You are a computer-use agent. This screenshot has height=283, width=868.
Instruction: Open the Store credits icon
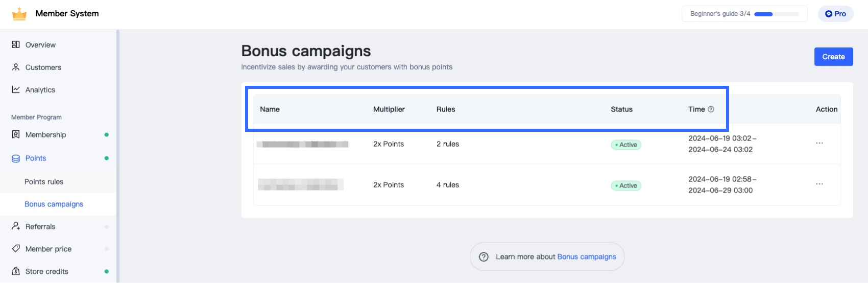16,271
